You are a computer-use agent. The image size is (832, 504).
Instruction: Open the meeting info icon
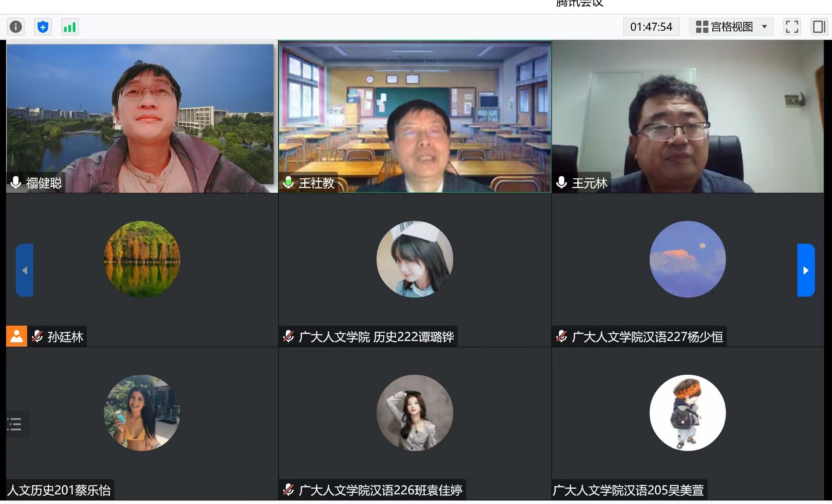pyautogui.click(x=16, y=27)
